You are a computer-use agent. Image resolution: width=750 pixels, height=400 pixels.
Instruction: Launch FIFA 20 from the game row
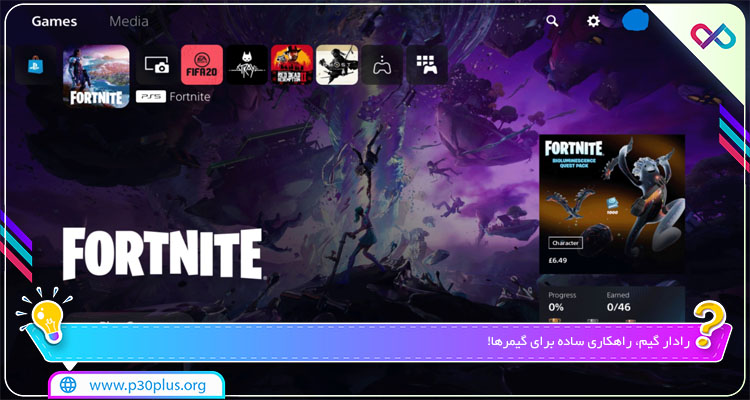202,65
